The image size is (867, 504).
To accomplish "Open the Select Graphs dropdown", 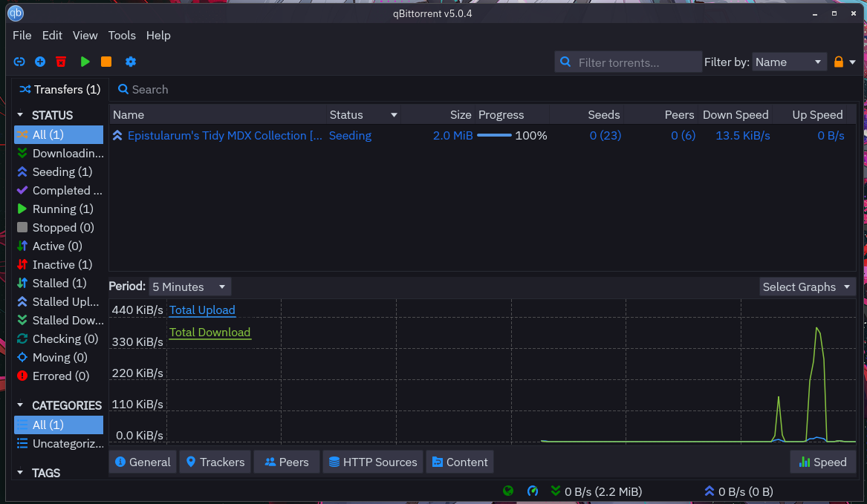I will coord(808,287).
